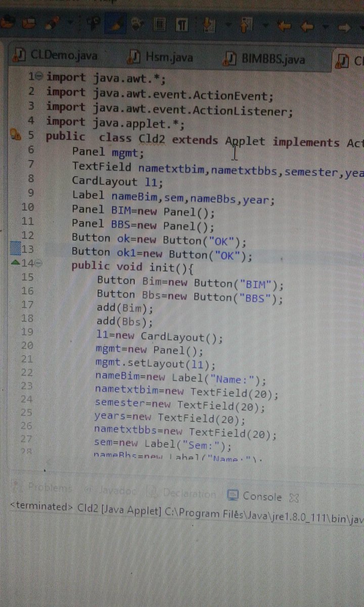Click 'import java.applet.*;' on line 4
Screen dimensions: 364x607
click(x=115, y=122)
